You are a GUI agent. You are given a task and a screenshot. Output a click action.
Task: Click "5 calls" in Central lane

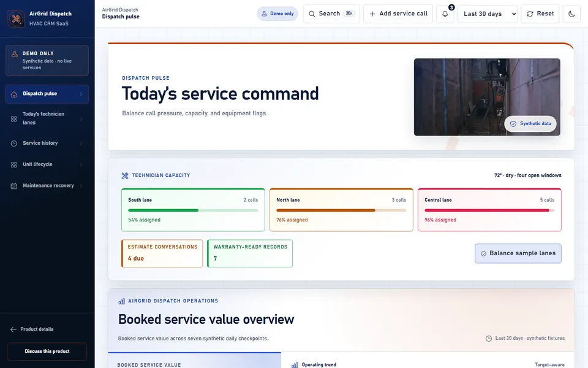547,200
